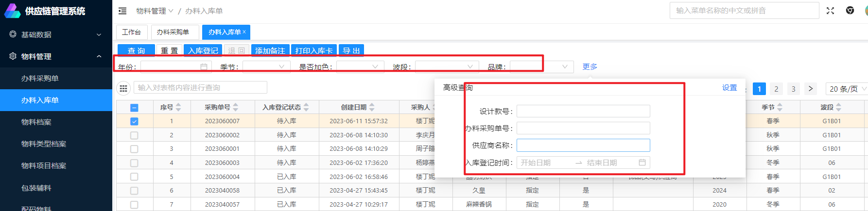This screenshot has width=868, height=211.
Task: Open the 是否加色 dropdown filter
Action: (x=360, y=67)
